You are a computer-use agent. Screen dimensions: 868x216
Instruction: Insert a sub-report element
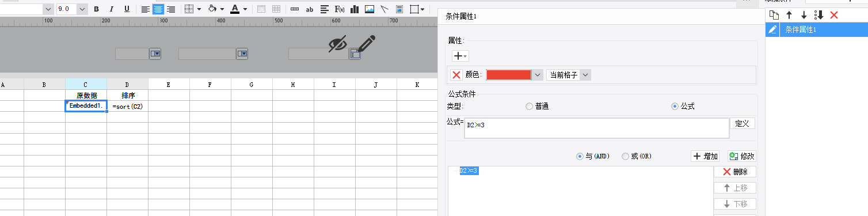point(399,9)
